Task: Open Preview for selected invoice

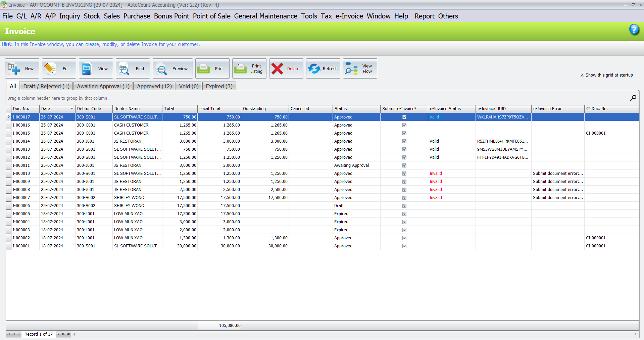Action: (172, 68)
